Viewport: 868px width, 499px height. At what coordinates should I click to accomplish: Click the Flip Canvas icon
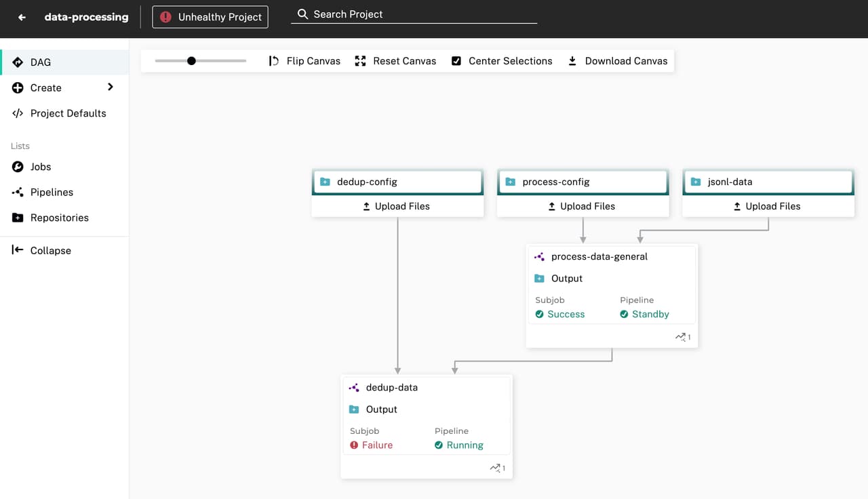[274, 61]
